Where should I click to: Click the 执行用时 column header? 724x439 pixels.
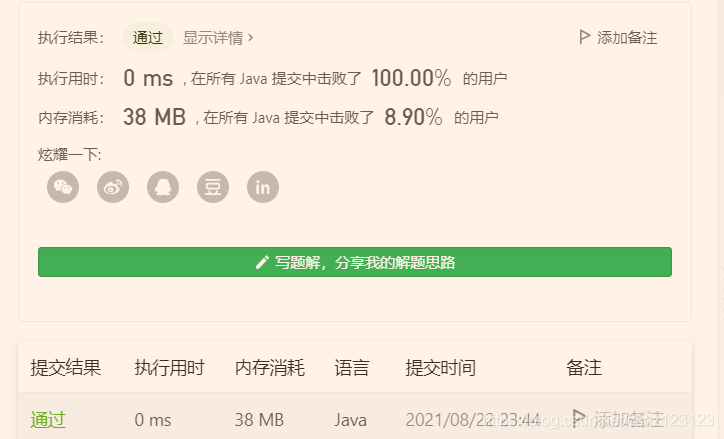[169, 368]
